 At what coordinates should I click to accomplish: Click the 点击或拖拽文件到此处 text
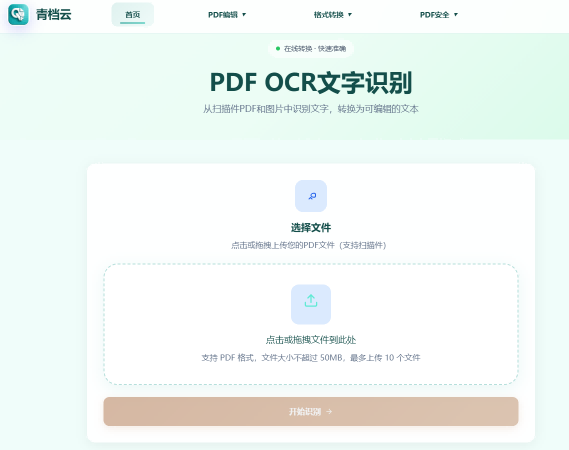click(x=311, y=340)
